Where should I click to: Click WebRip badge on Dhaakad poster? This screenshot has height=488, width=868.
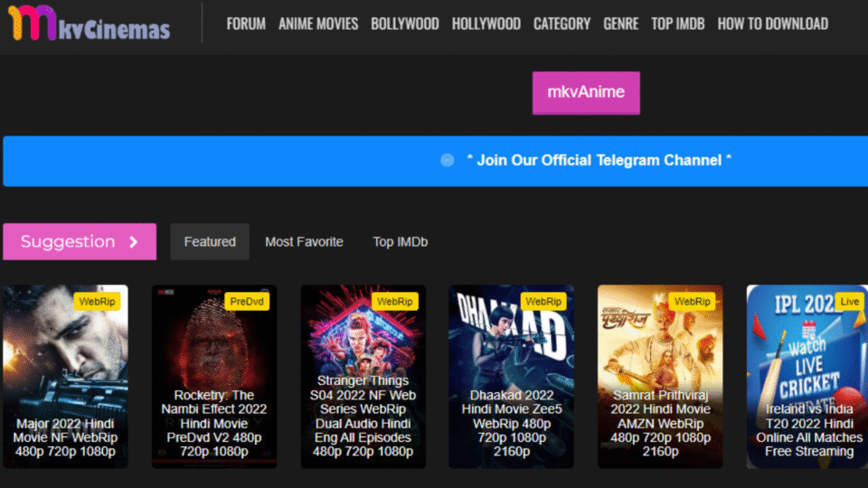[543, 302]
